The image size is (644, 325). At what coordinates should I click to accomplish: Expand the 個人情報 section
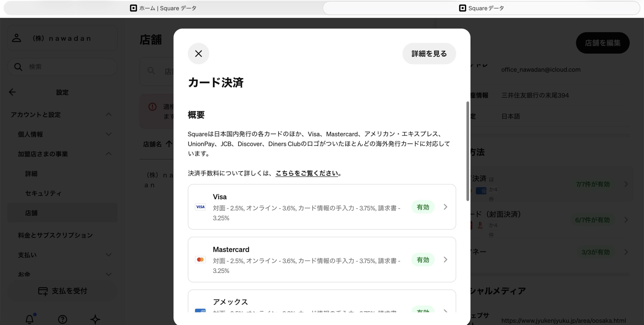click(x=108, y=134)
